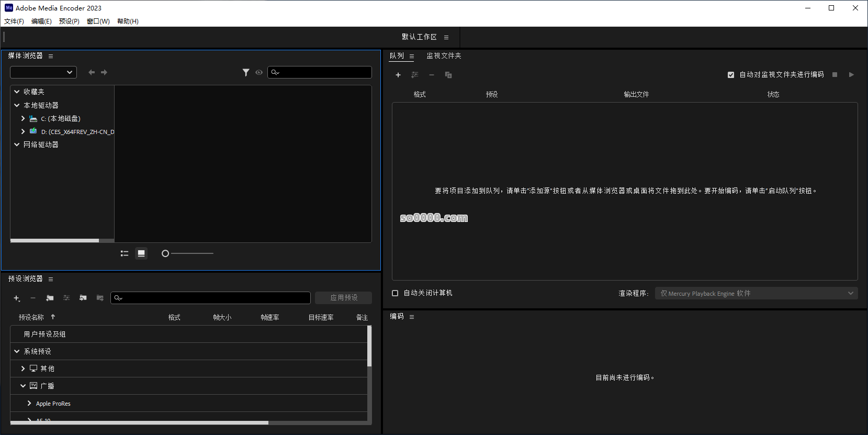Screen dimensions: 868x435
Task: Collapse the 收藏夹 tree node
Action: tap(17, 92)
